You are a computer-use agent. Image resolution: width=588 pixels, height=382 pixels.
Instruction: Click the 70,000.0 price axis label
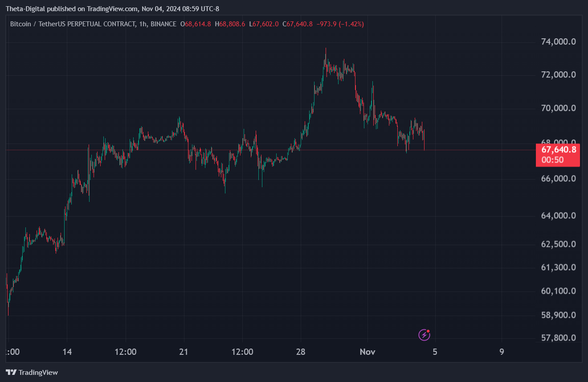click(559, 108)
